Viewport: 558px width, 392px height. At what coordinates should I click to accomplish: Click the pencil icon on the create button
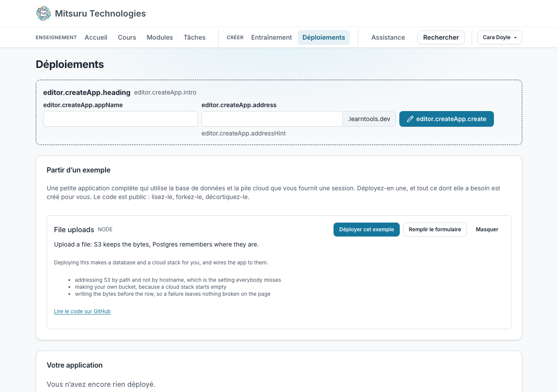[x=410, y=119]
